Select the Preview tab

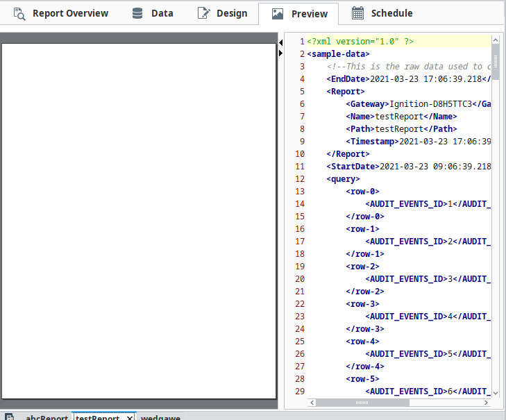click(x=298, y=14)
